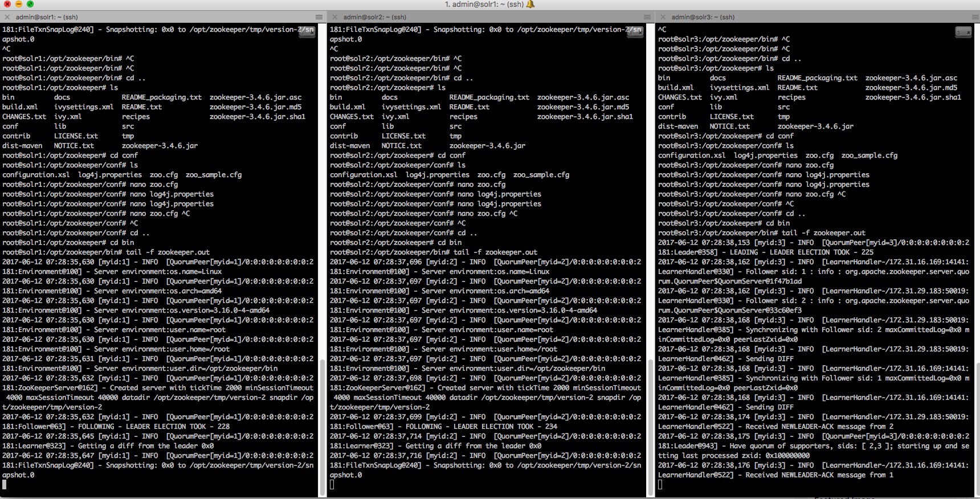Click 'README_packaging.txt' in solr1 pane
980x499 pixels.
coord(162,97)
